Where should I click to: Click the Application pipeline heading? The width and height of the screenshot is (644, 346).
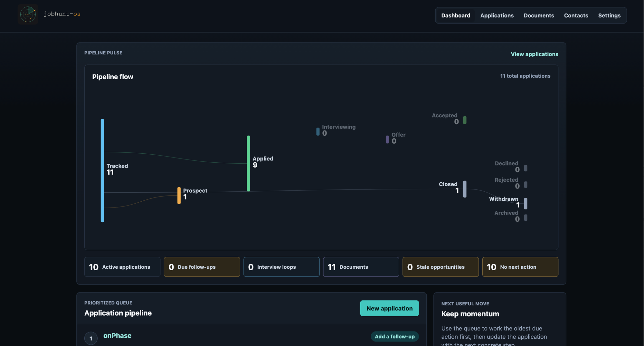[x=118, y=313]
